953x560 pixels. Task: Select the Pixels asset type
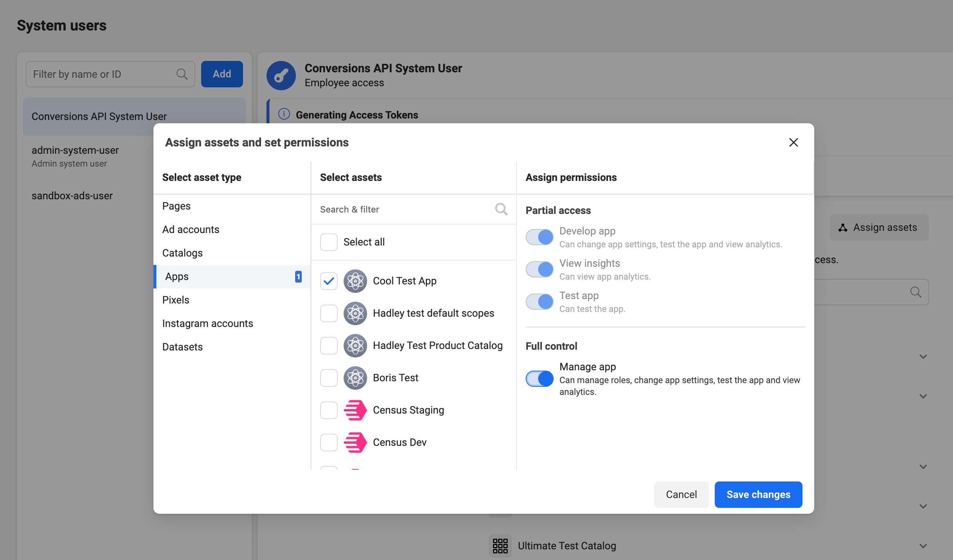[176, 300]
